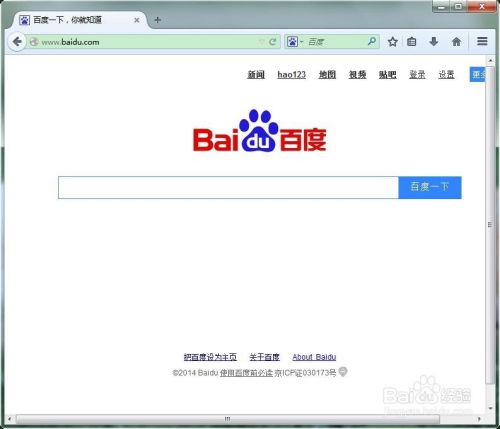Open the hamburger menu button
Image resolution: width=500 pixels, height=429 pixels.
tap(482, 41)
